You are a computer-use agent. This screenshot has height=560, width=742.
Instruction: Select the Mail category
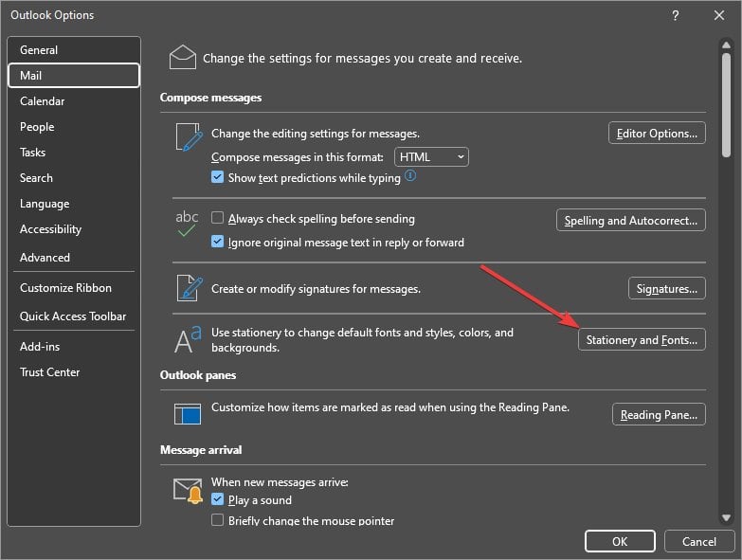(74, 75)
